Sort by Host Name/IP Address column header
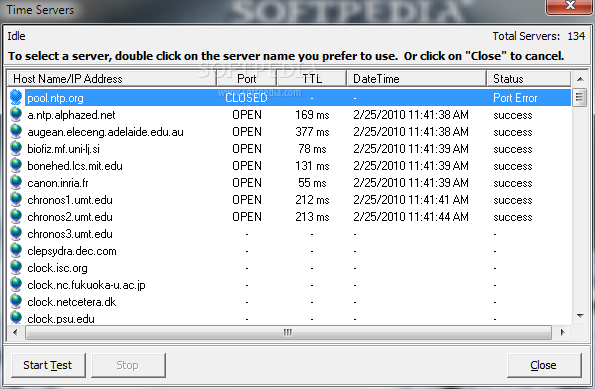The height and width of the screenshot is (389, 595). click(112, 79)
